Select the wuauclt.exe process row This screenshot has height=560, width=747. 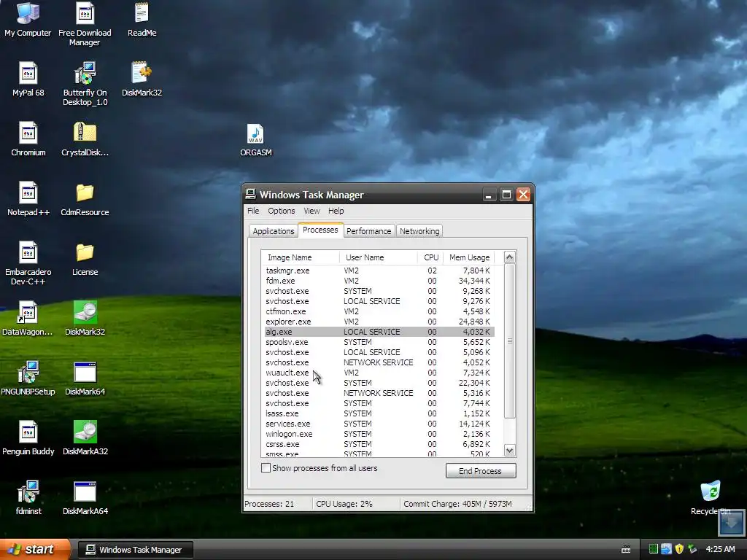[x=379, y=373]
